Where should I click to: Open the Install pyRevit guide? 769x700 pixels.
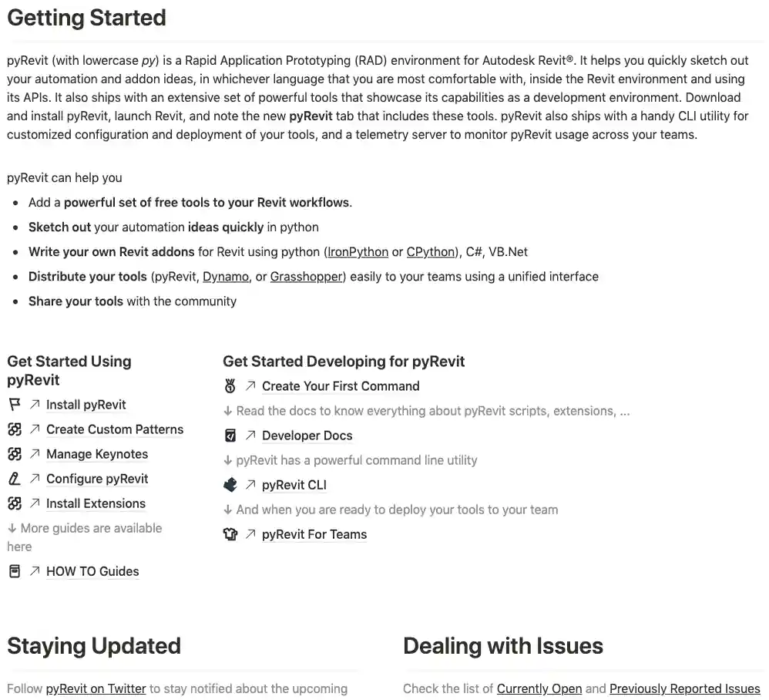click(86, 404)
